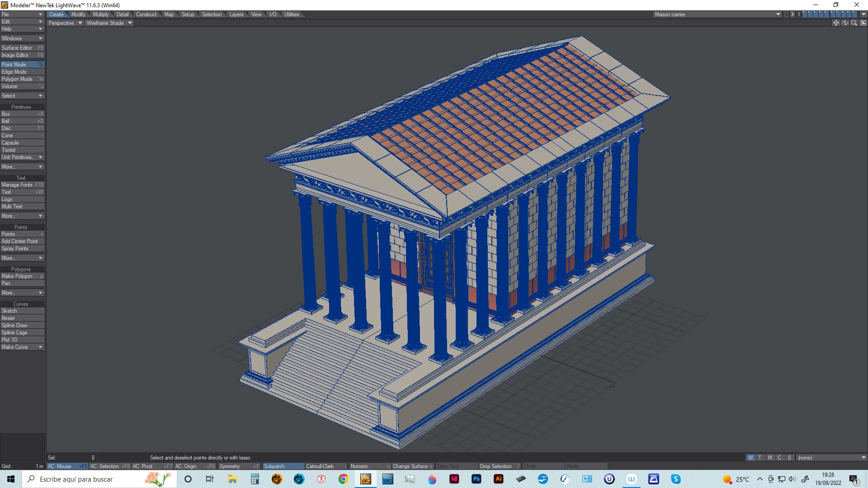
Task: Click the viewport Zoom magnifier icon
Action: point(854,23)
